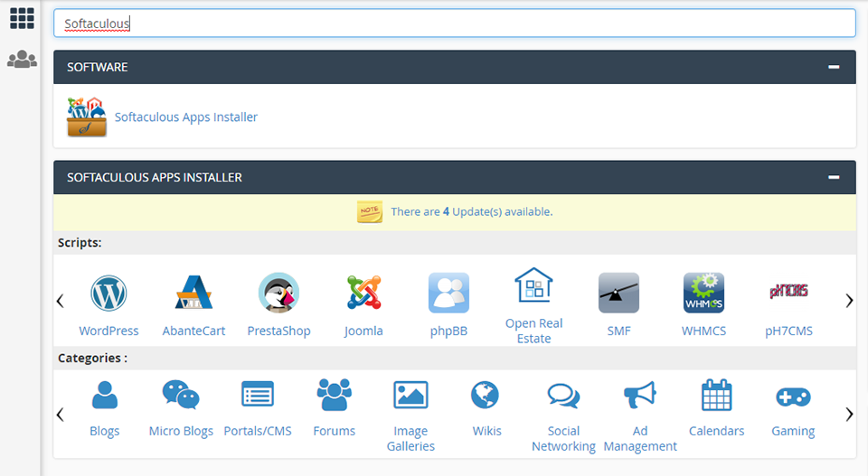This screenshot has height=476, width=868.
Task: Click the SOFTACULOUS APPS INSTALLER header title
Action: (155, 177)
